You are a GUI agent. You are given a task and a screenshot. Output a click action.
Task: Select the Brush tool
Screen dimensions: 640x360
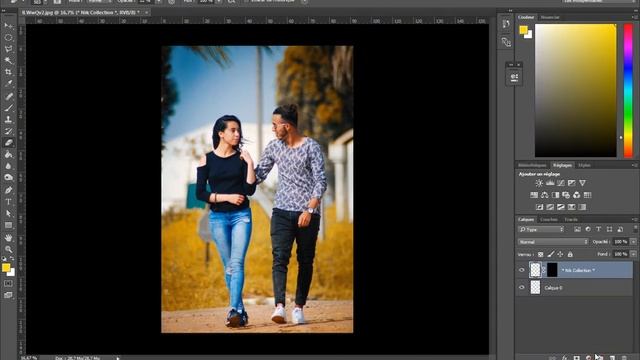[x=8, y=108]
